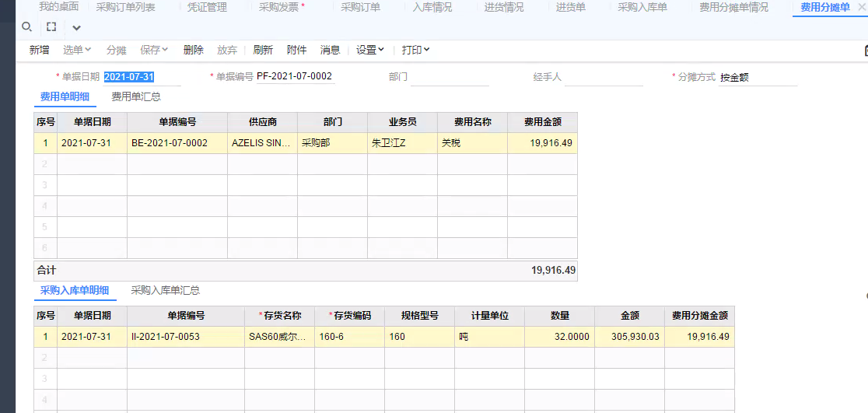Open the 选单 dropdown

pyautogui.click(x=77, y=50)
